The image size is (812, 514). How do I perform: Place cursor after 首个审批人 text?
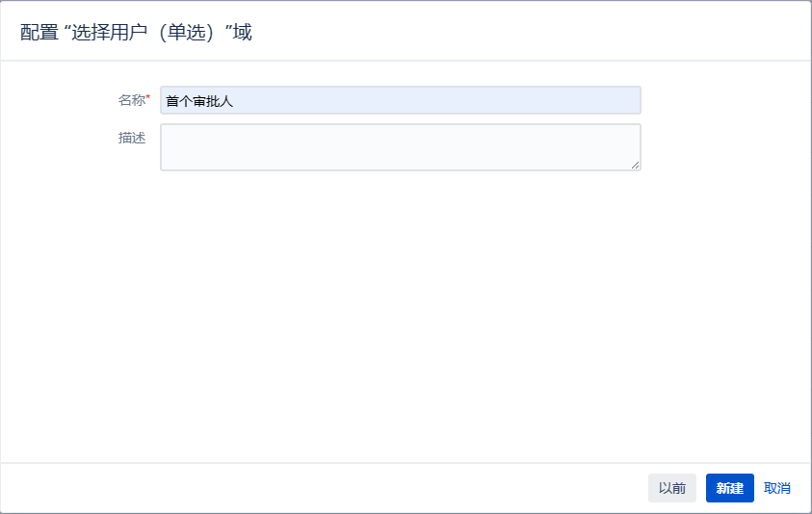tap(235, 101)
